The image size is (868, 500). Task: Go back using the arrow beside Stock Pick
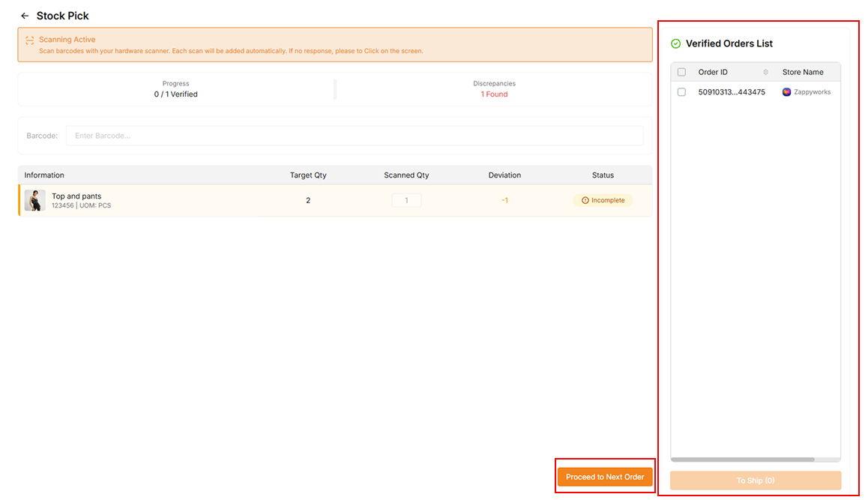point(24,16)
